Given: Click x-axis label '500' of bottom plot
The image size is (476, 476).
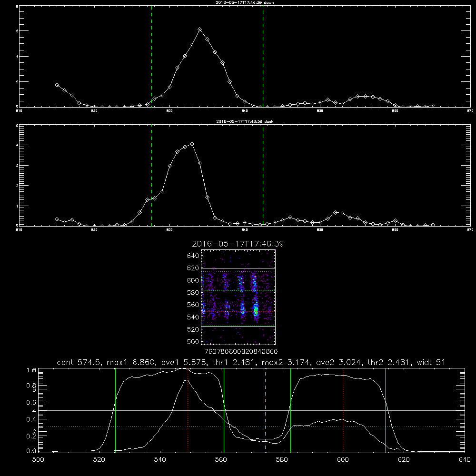Looking at the screenshot, I should [38, 460].
